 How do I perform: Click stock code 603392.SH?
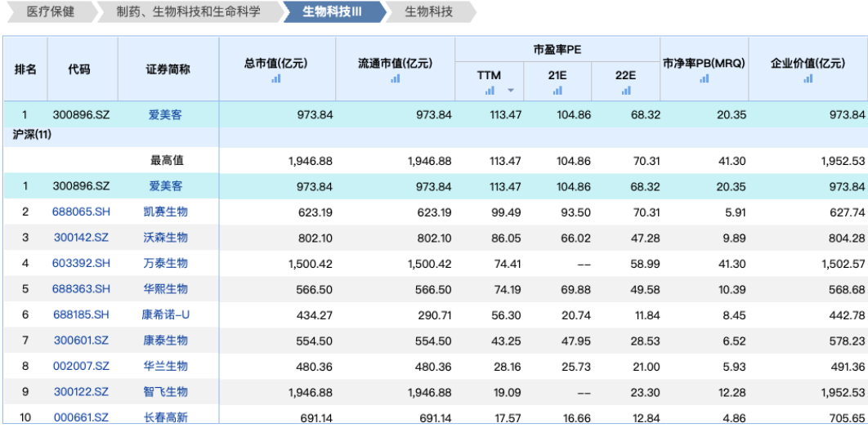point(81,263)
